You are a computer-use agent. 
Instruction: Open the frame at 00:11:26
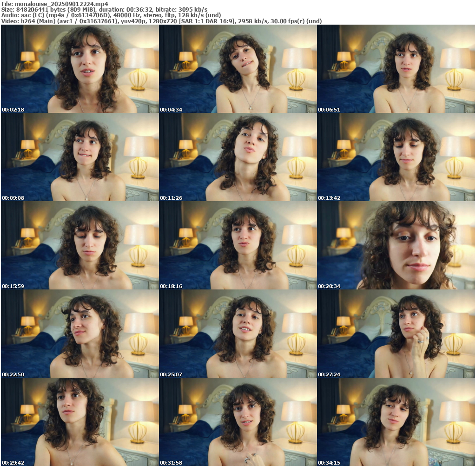238,157
